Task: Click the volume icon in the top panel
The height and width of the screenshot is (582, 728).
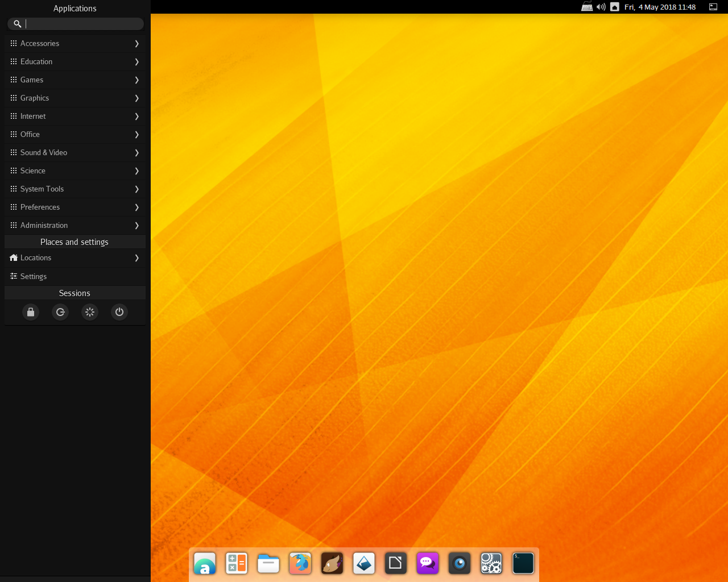Action: click(x=601, y=7)
